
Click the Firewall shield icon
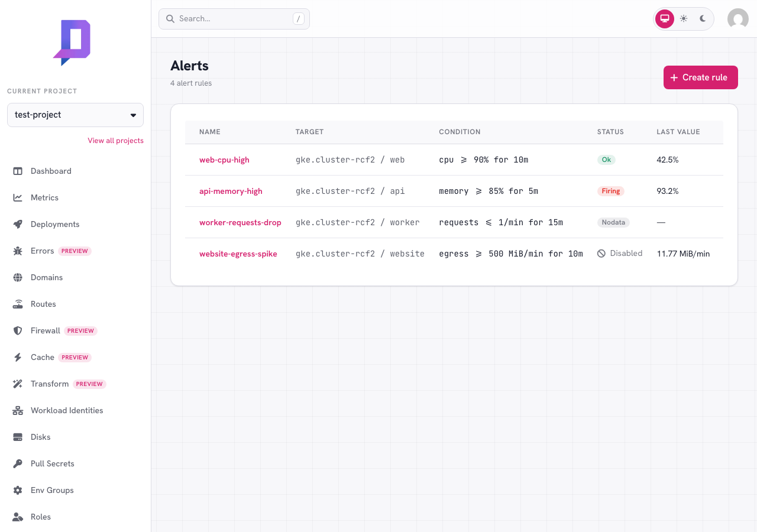[18, 330]
